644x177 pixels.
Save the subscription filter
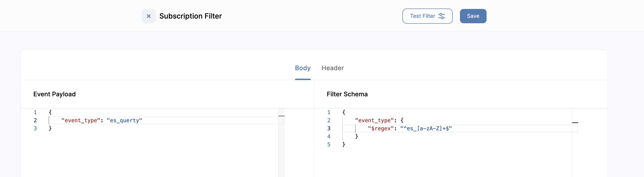coord(473,16)
